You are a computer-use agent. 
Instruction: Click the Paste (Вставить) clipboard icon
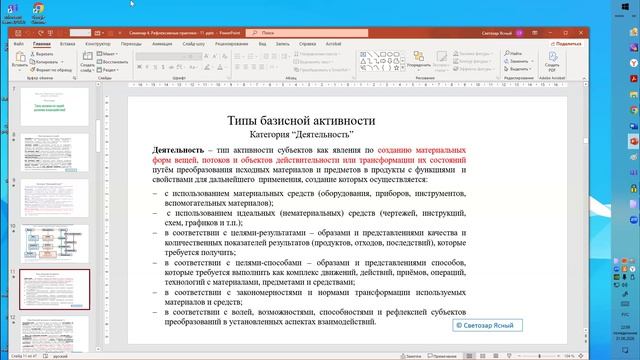pos(20,57)
